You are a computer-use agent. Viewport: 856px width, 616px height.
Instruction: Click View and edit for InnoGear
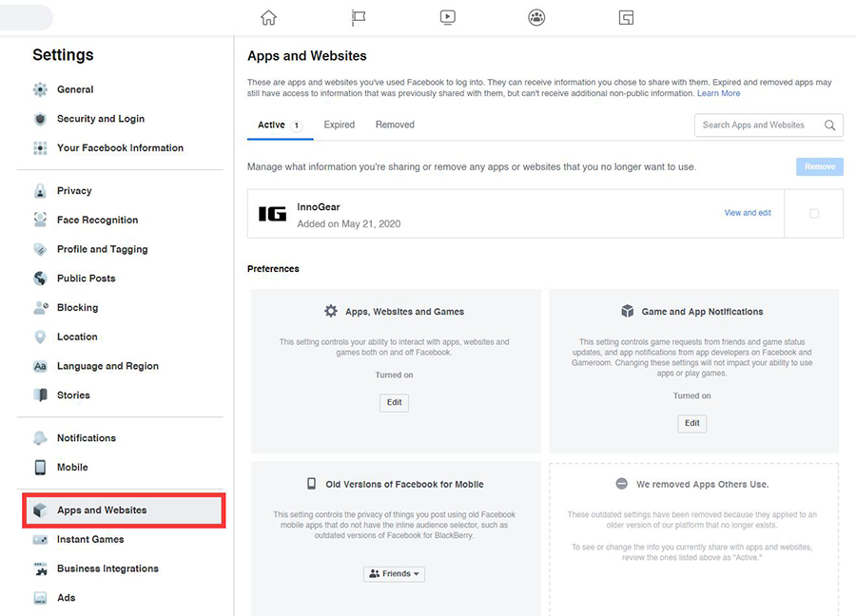pos(748,213)
